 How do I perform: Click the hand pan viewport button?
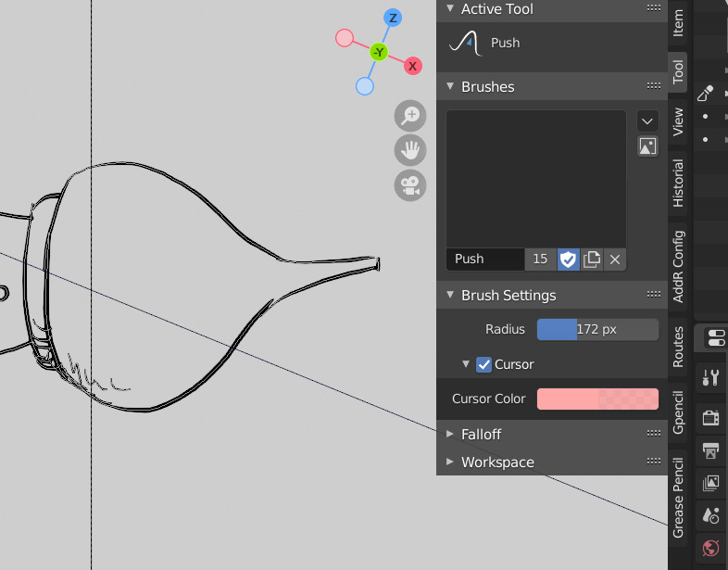pyautogui.click(x=410, y=150)
